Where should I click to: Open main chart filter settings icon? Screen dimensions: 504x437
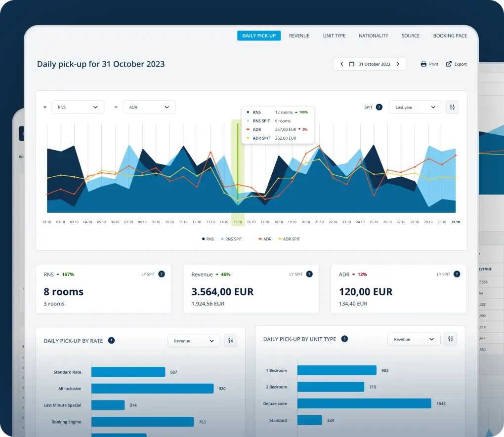[x=452, y=107]
